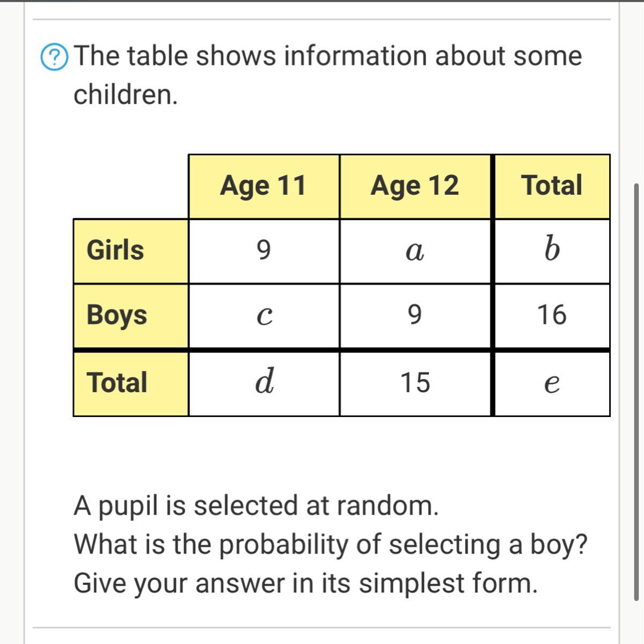Click the probability of selecting a boy question
The height and width of the screenshot is (644, 644).
330,545
